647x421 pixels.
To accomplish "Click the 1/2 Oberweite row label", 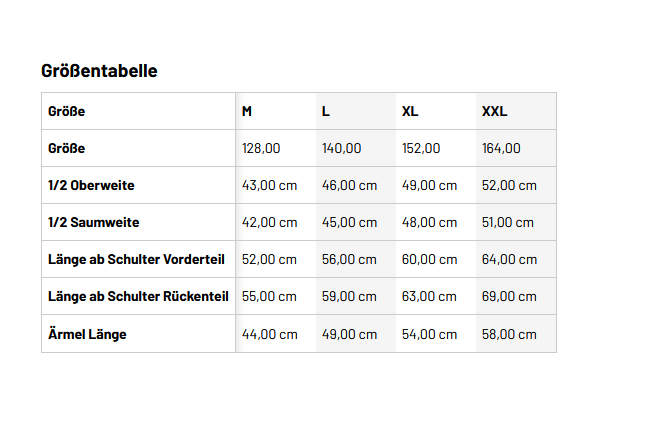I will click(91, 185).
